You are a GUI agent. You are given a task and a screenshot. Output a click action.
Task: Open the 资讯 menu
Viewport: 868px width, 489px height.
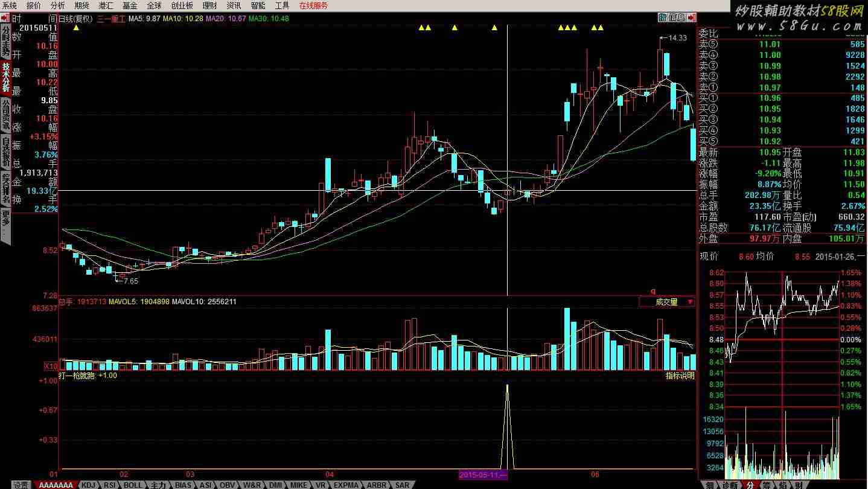[234, 5]
